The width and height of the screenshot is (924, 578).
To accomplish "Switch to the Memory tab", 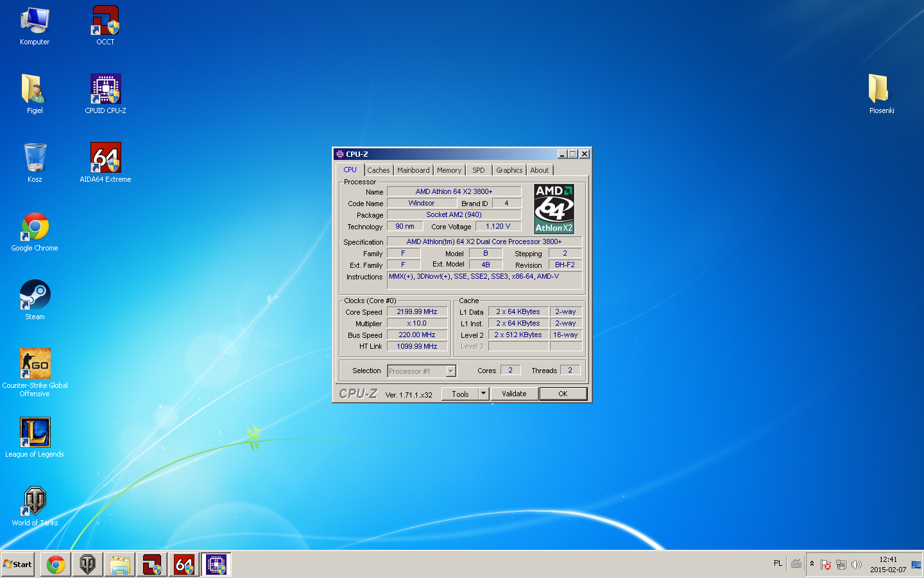I will click(x=449, y=170).
